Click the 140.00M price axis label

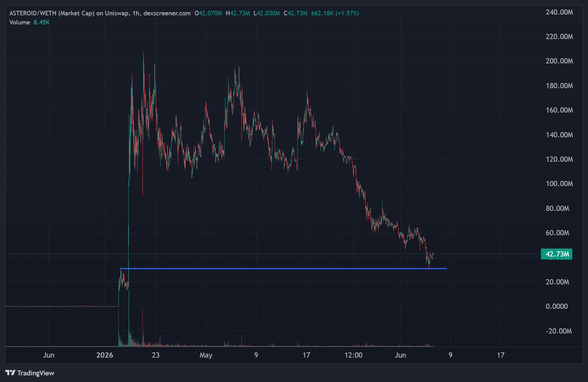(559, 135)
